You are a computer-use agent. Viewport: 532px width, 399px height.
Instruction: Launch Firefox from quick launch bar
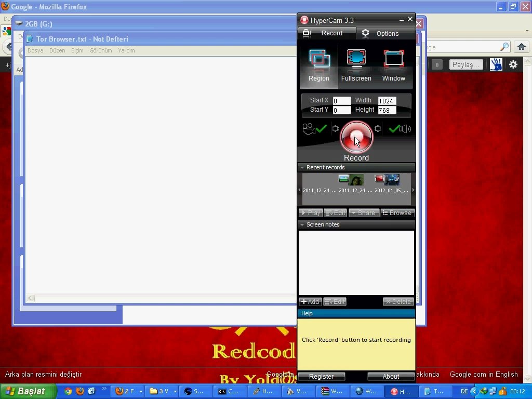tap(80, 391)
